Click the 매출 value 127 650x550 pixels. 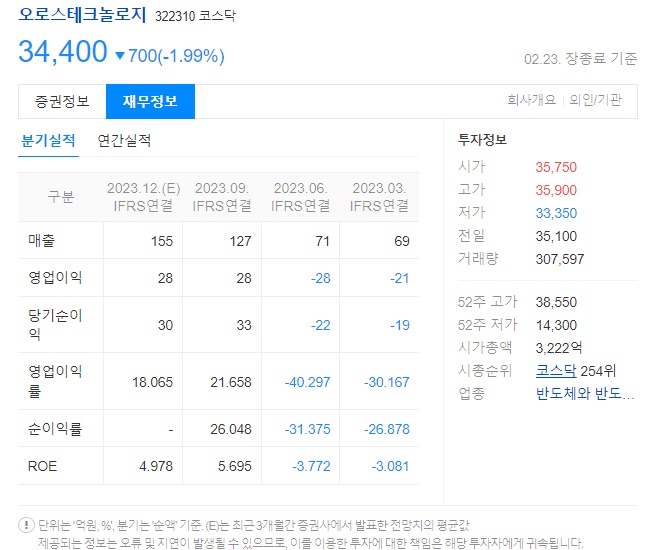coord(240,241)
